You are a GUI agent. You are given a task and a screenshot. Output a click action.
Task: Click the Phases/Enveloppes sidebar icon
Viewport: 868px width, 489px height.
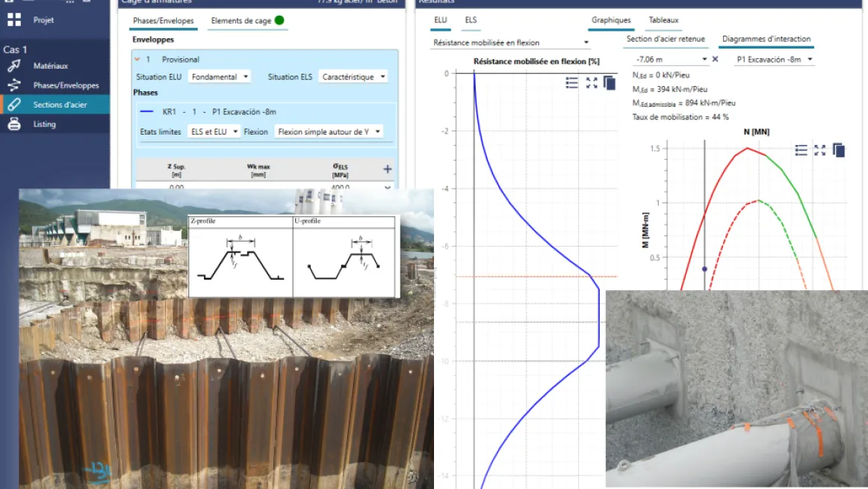(x=13, y=85)
